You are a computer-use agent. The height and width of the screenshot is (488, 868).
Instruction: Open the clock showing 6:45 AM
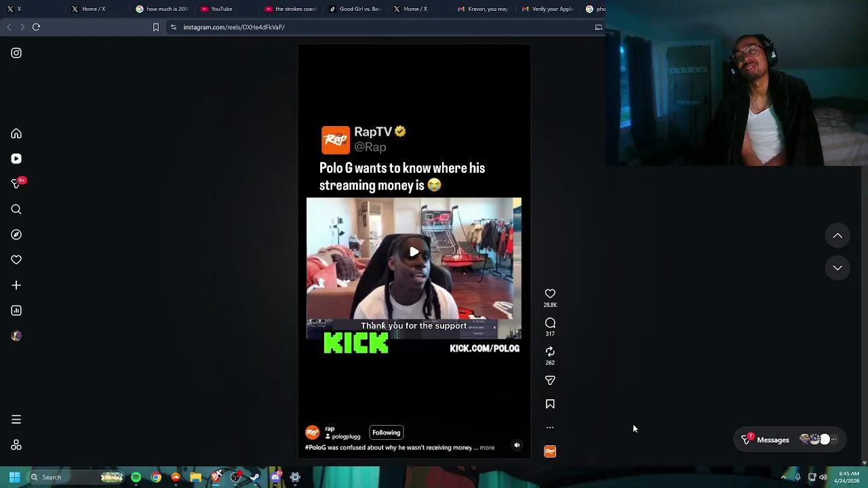pos(848,477)
